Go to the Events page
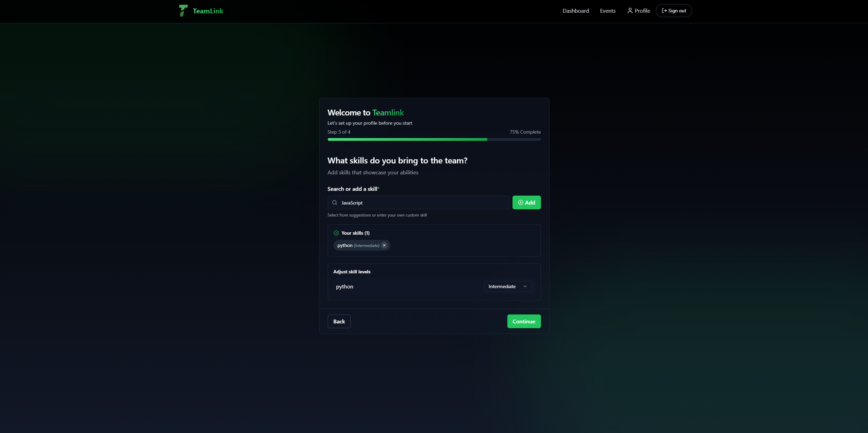 (607, 11)
